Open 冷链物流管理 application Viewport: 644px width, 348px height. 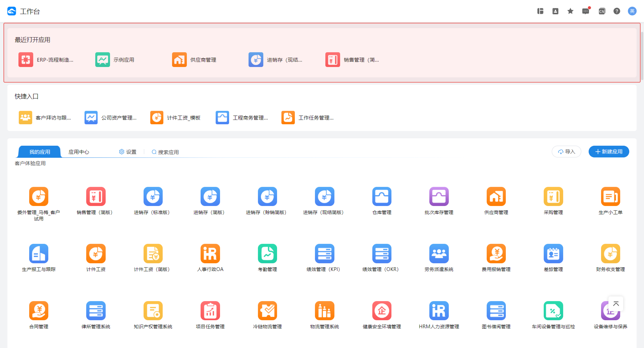267,311
